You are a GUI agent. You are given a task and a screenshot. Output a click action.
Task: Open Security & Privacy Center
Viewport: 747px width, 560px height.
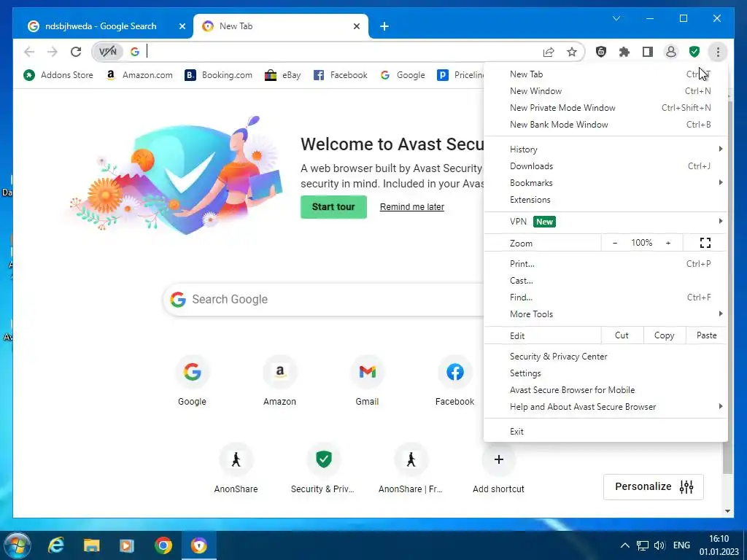point(605,356)
